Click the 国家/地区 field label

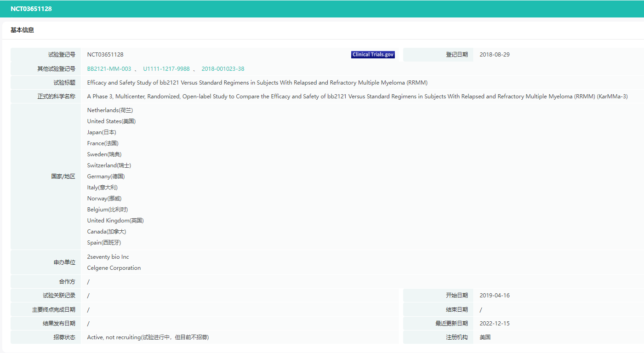(x=63, y=176)
